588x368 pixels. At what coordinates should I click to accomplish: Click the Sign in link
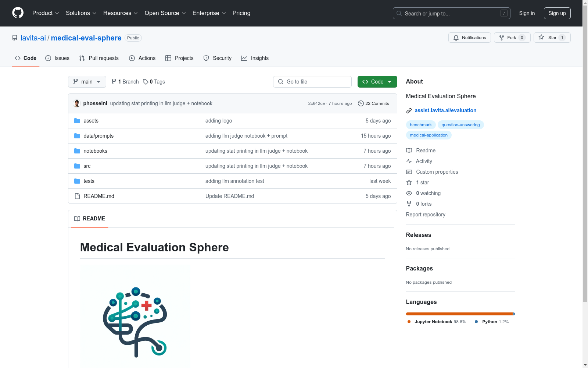(527, 13)
